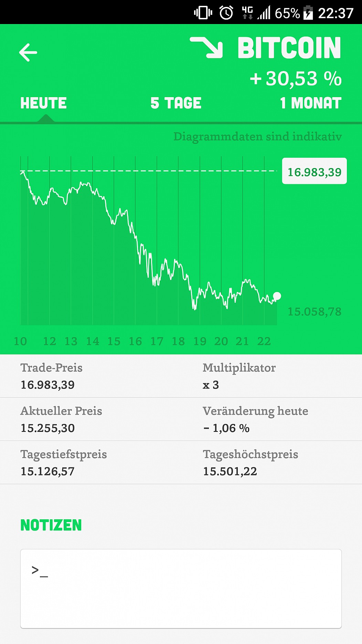Tap the downward trend arrow icon

pyautogui.click(x=207, y=48)
